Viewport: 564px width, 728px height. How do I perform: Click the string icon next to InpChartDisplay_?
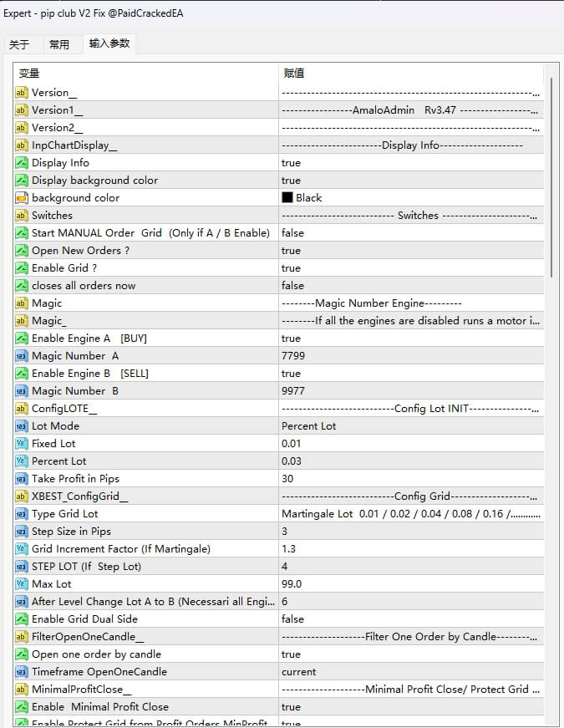coord(22,145)
